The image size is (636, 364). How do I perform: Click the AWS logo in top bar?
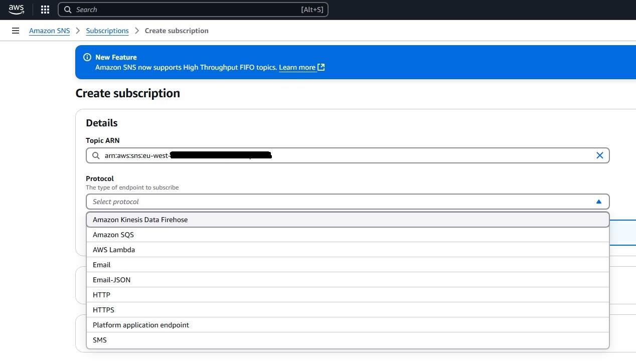tap(16, 9)
